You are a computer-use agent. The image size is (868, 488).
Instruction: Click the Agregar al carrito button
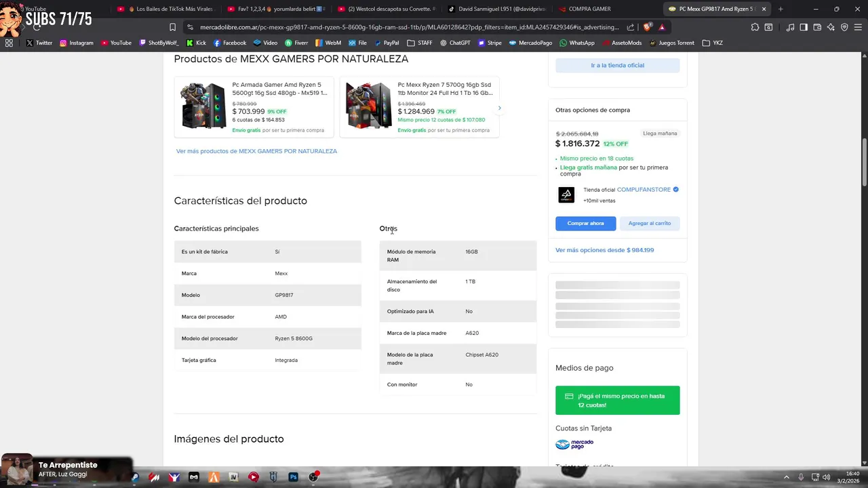tap(649, 223)
